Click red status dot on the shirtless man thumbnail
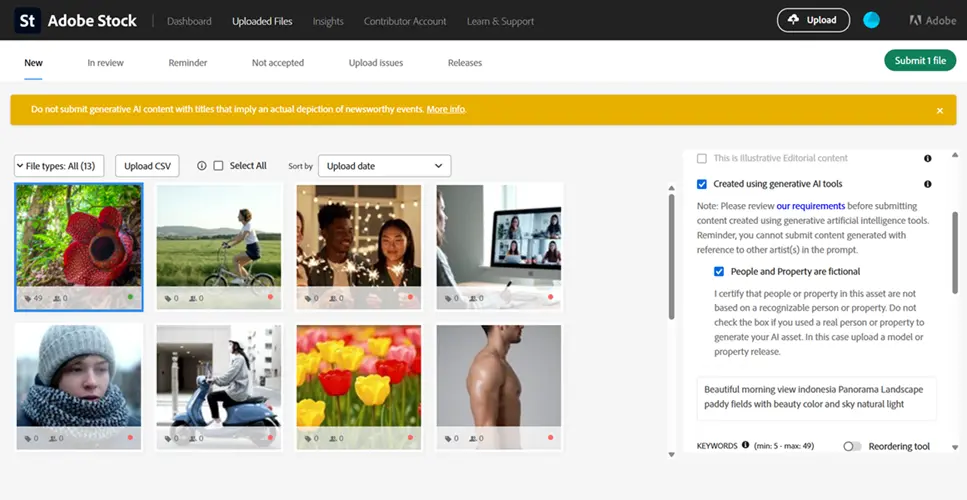 [550, 438]
